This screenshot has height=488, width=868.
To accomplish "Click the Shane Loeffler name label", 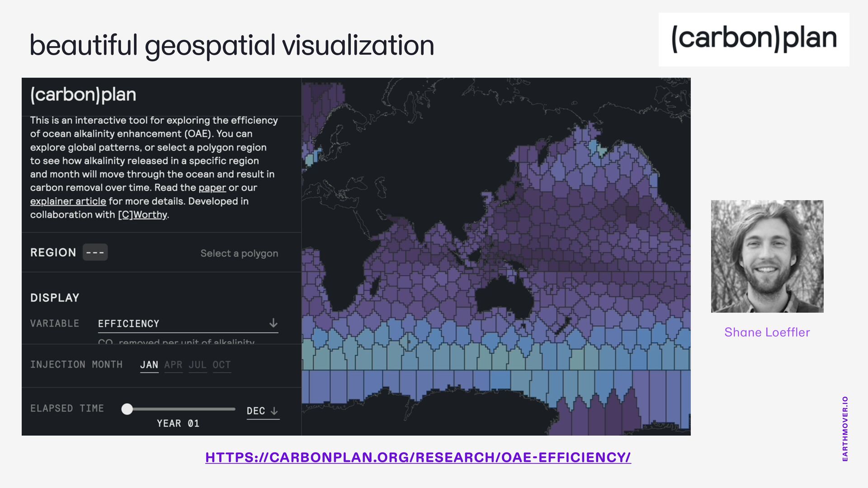I will click(767, 332).
